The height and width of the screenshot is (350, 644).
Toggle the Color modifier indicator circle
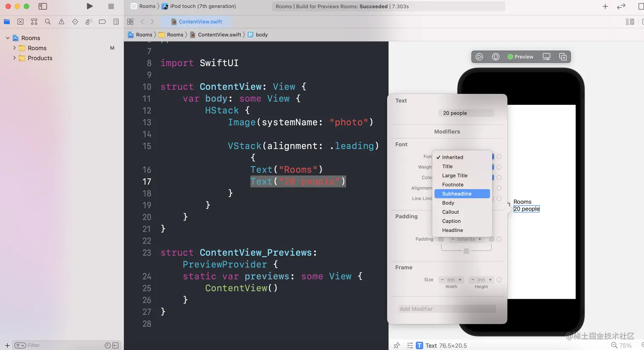click(499, 177)
